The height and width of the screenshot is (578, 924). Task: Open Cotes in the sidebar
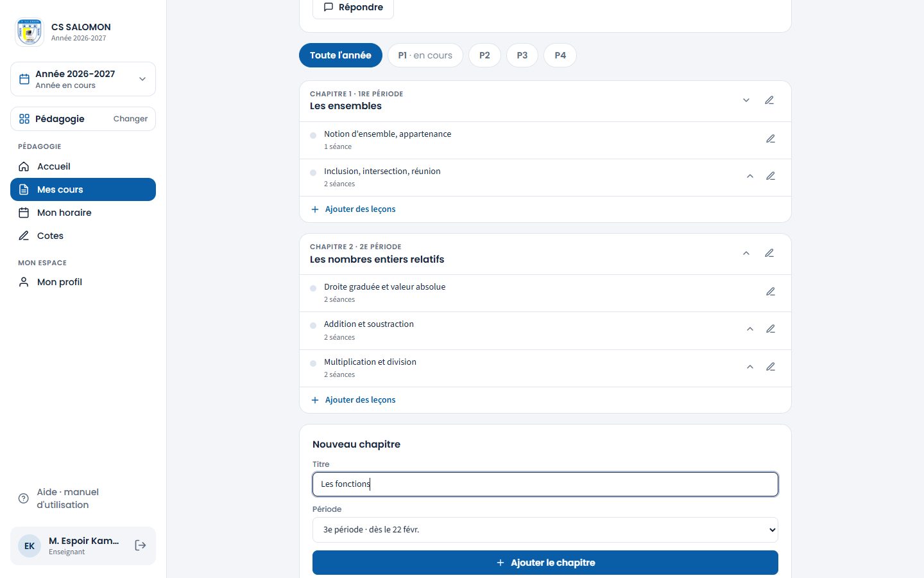(x=83, y=236)
